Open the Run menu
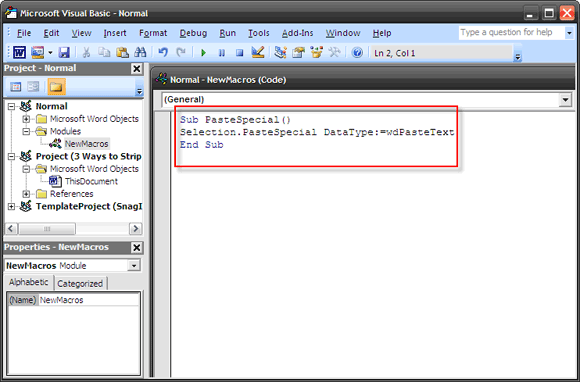The height and width of the screenshot is (382, 580). (227, 33)
